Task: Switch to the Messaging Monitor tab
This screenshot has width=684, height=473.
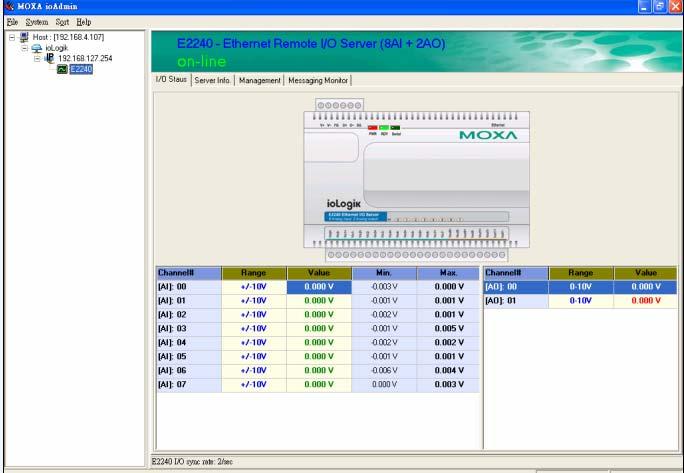Action: click(318, 80)
